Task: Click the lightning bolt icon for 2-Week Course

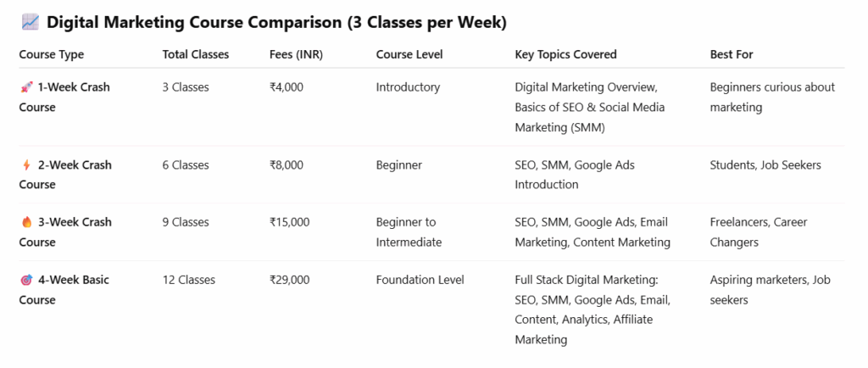Action: [x=26, y=165]
